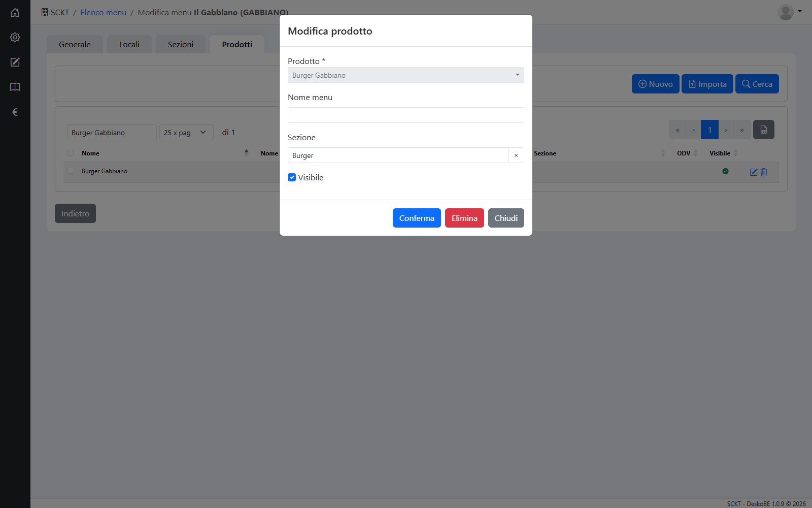Switch to the Generale tab
The image size is (812, 508).
(75, 44)
